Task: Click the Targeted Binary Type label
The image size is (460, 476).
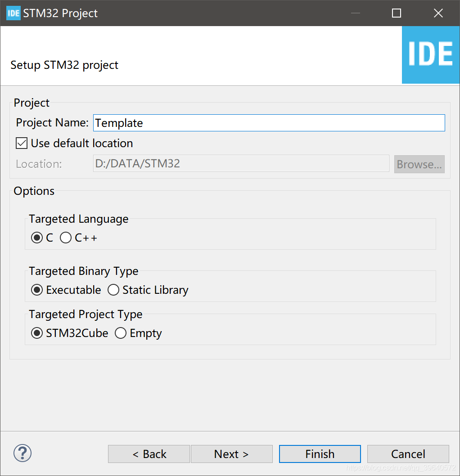Action: click(84, 271)
